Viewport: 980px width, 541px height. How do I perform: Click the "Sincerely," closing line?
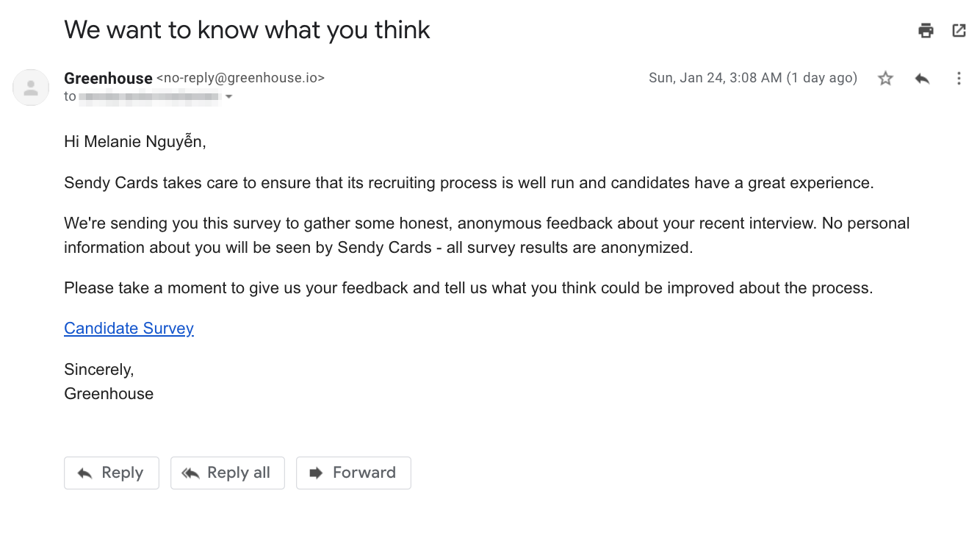(x=99, y=369)
